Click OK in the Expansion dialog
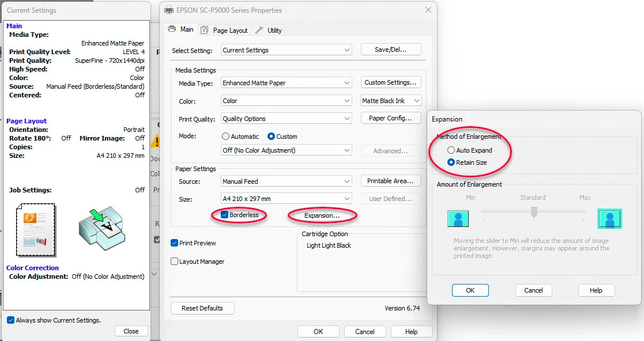The height and width of the screenshot is (341, 644). [470, 290]
